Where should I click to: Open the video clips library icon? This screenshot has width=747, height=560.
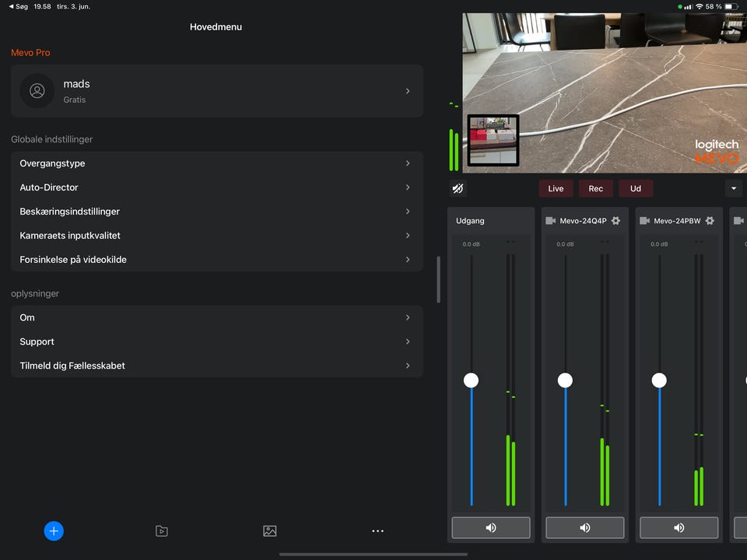click(161, 531)
